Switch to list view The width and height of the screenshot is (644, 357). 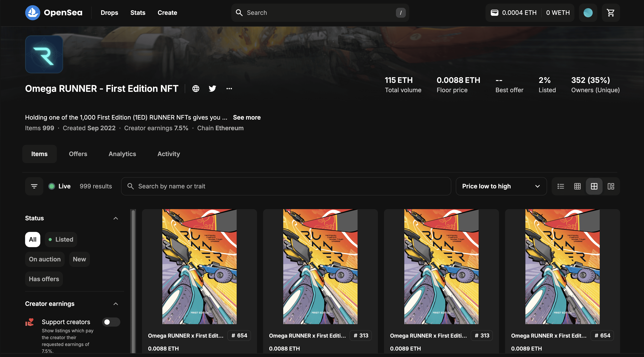tap(561, 186)
